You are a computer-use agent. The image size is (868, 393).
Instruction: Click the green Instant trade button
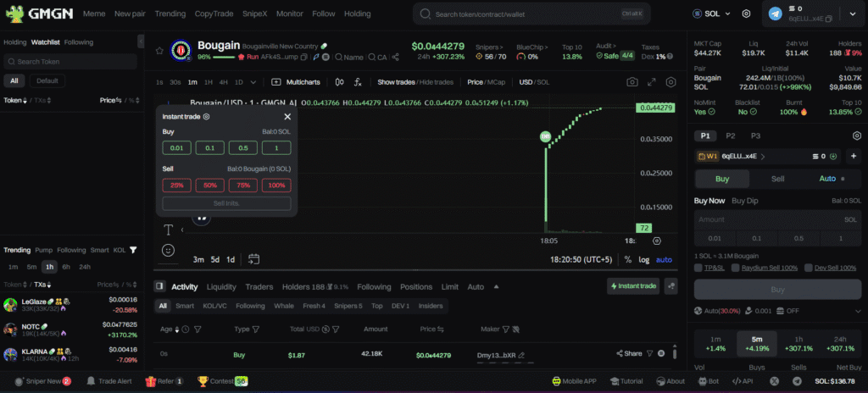click(633, 286)
